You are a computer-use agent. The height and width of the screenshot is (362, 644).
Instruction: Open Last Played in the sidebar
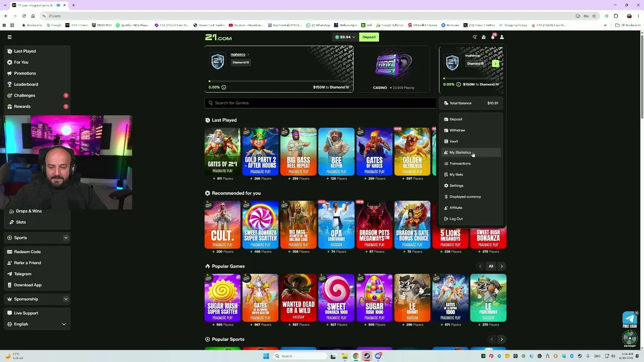pyautogui.click(x=38, y=51)
